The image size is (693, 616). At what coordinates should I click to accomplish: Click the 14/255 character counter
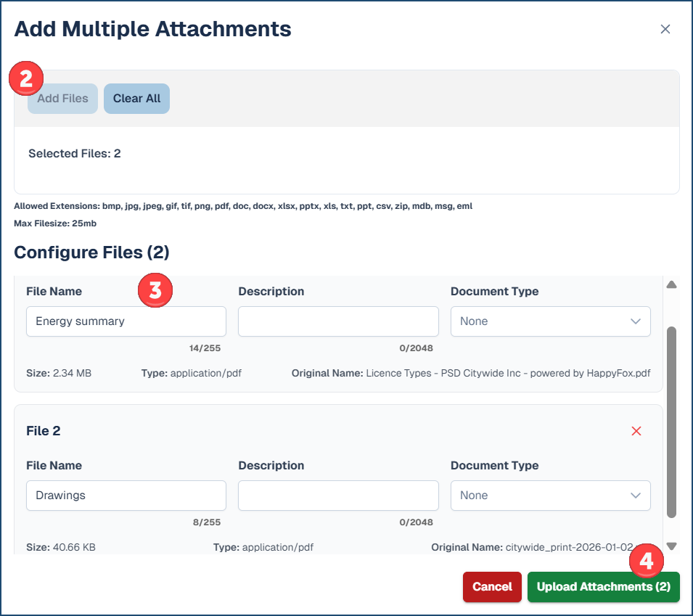coord(205,348)
